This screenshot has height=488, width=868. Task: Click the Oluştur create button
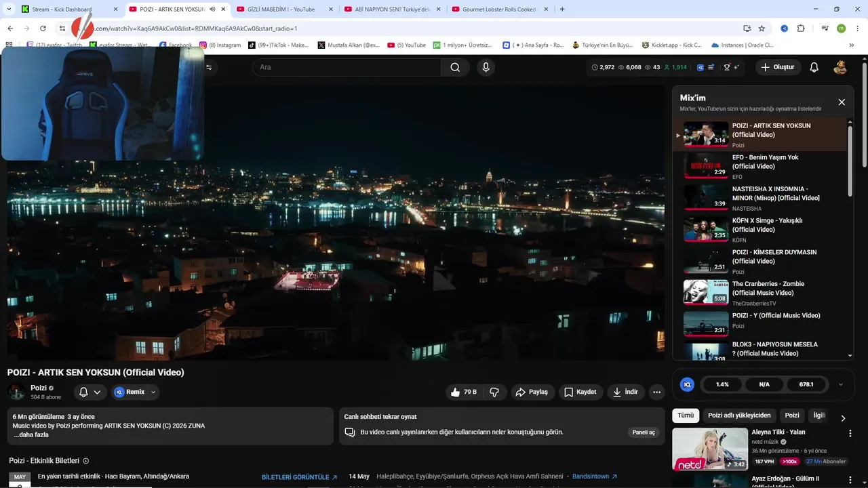pyautogui.click(x=778, y=67)
